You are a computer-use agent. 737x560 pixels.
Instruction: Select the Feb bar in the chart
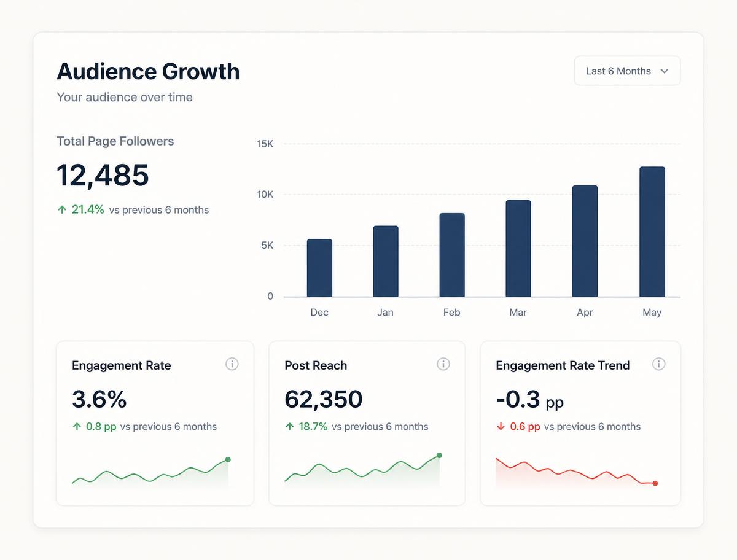click(452, 255)
